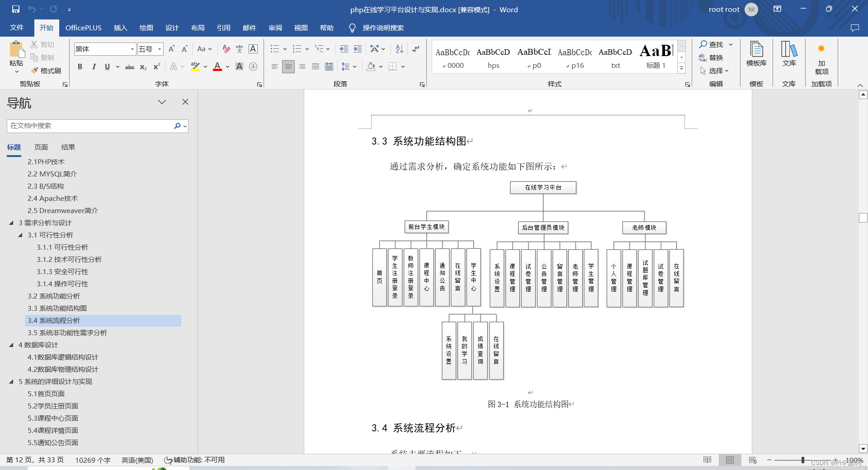Click the vertical scrollbar down arrow
The height and width of the screenshot is (470, 868).
[x=863, y=449]
